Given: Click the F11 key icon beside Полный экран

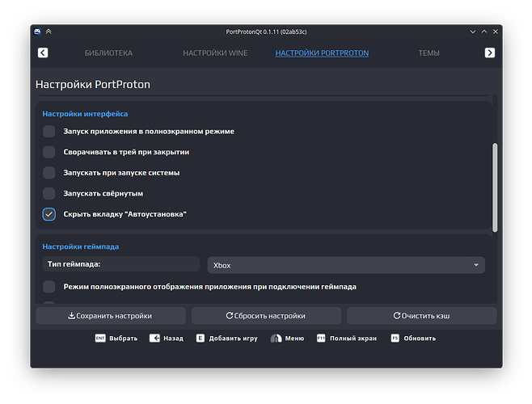Looking at the screenshot, I should coord(321,339).
